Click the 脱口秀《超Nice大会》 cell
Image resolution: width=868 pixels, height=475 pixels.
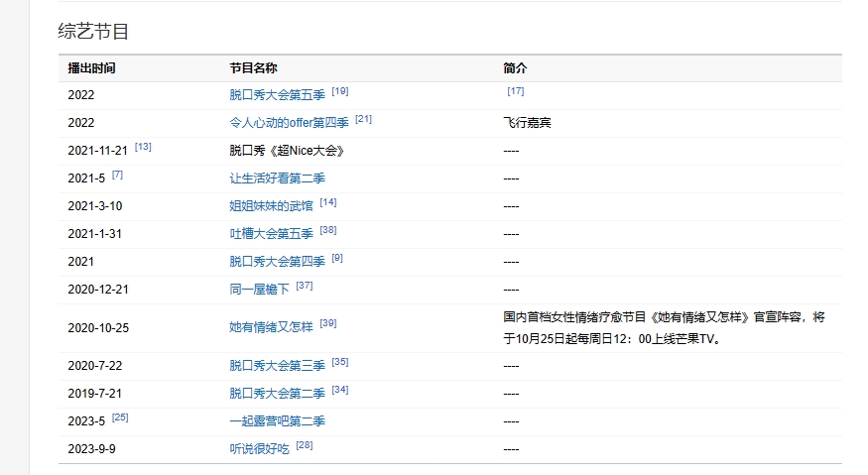click(287, 151)
